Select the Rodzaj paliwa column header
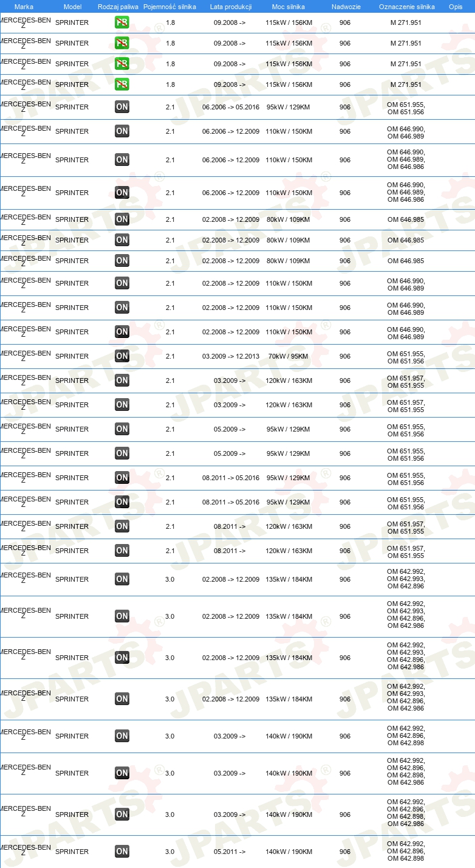 coord(118,7)
